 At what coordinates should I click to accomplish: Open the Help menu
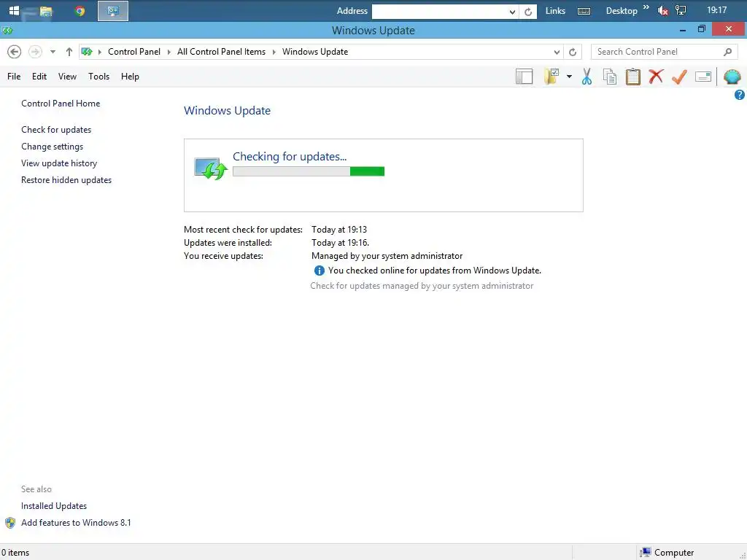[x=130, y=77]
